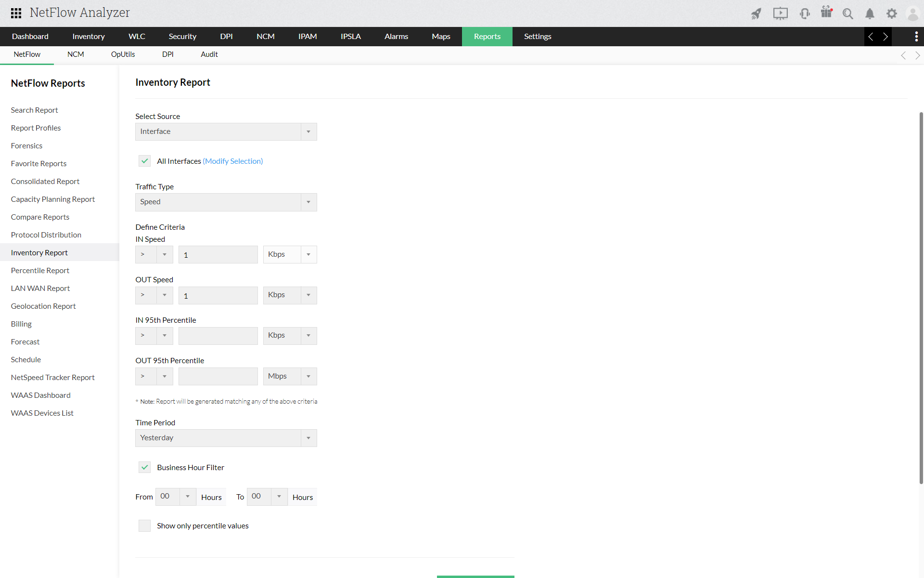Open the vertical three-dot menu

[916, 37]
